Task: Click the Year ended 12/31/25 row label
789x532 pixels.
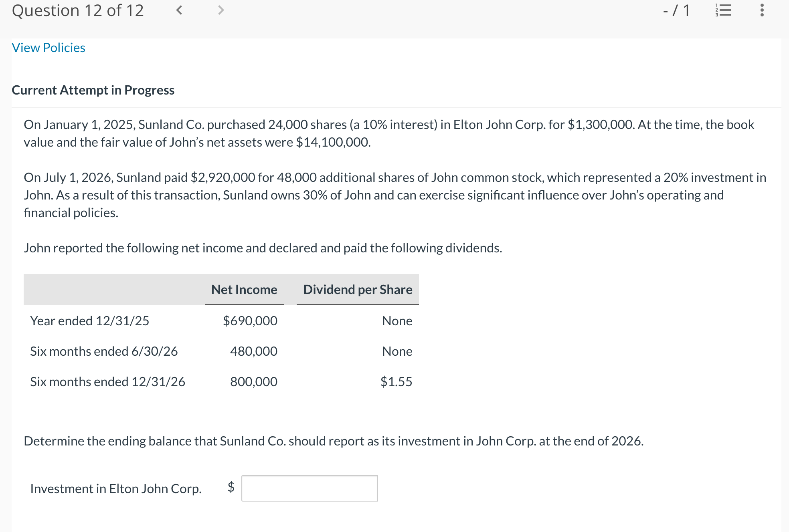Action: (x=89, y=320)
